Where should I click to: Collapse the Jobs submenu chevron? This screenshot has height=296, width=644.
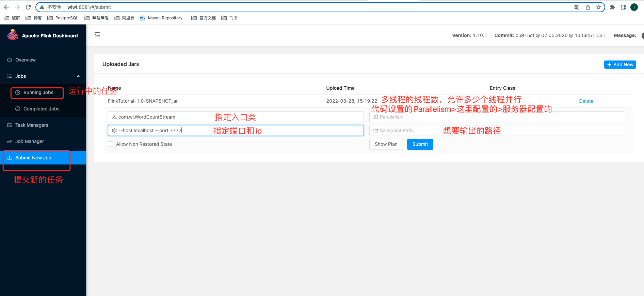78,76
